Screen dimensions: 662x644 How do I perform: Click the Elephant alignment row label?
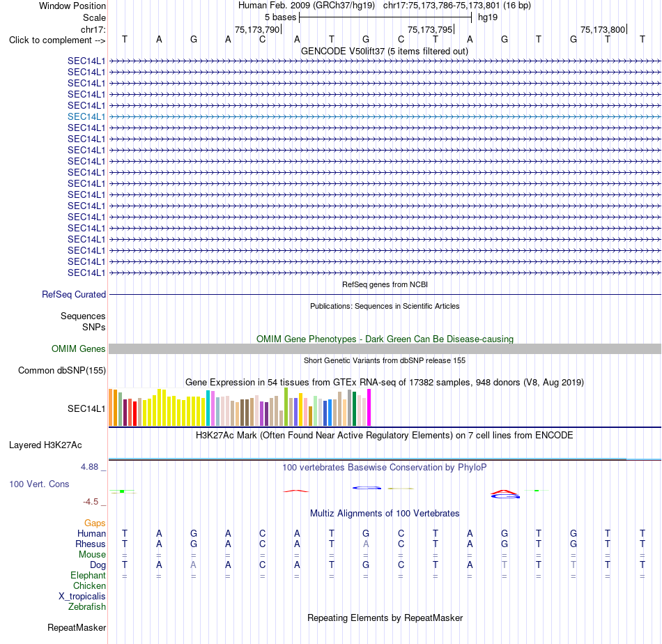(x=88, y=575)
